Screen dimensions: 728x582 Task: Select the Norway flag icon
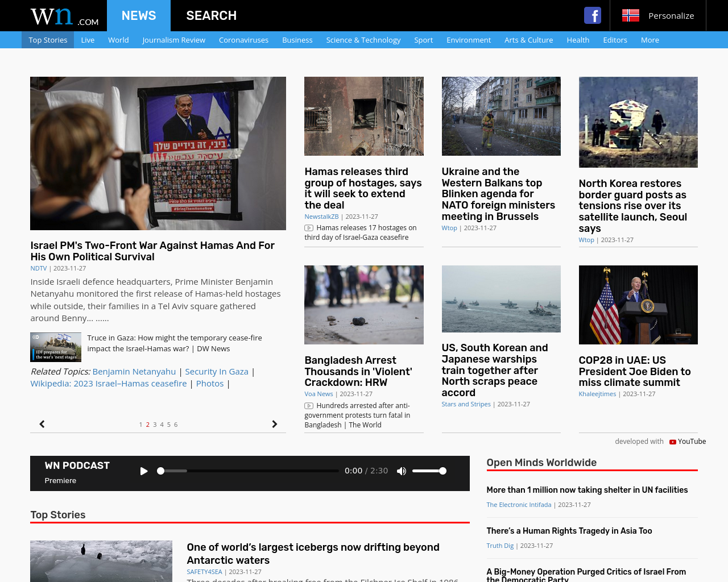tap(630, 15)
